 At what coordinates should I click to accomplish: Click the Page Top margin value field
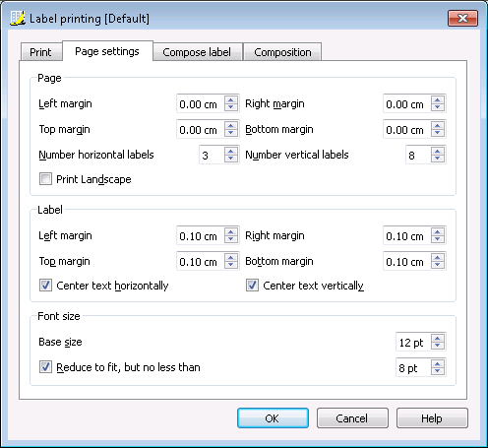point(201,129)
